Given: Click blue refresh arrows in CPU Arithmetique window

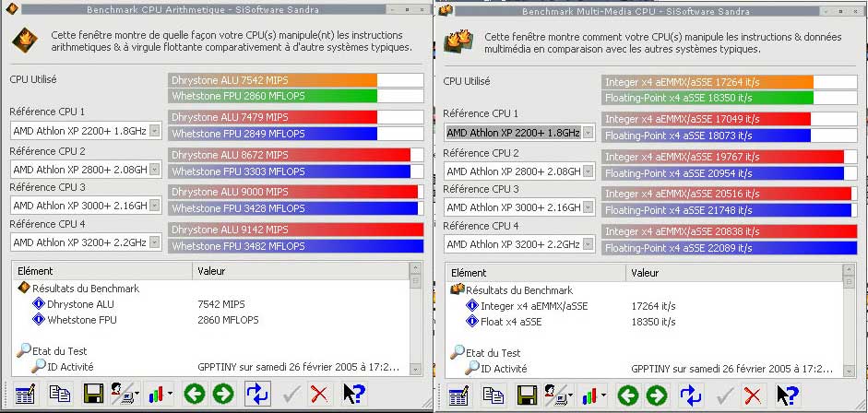Looking at the screenshot, I should (x=257, y=394).
